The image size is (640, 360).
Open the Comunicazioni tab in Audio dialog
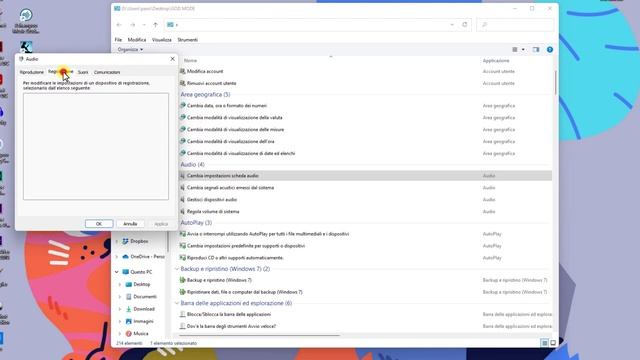coord(107,72)
